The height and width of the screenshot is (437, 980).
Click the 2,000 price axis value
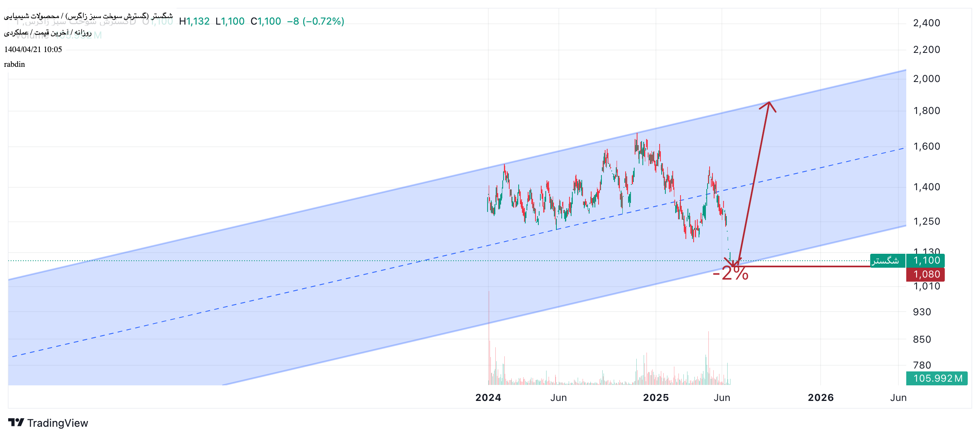[927, 79]
